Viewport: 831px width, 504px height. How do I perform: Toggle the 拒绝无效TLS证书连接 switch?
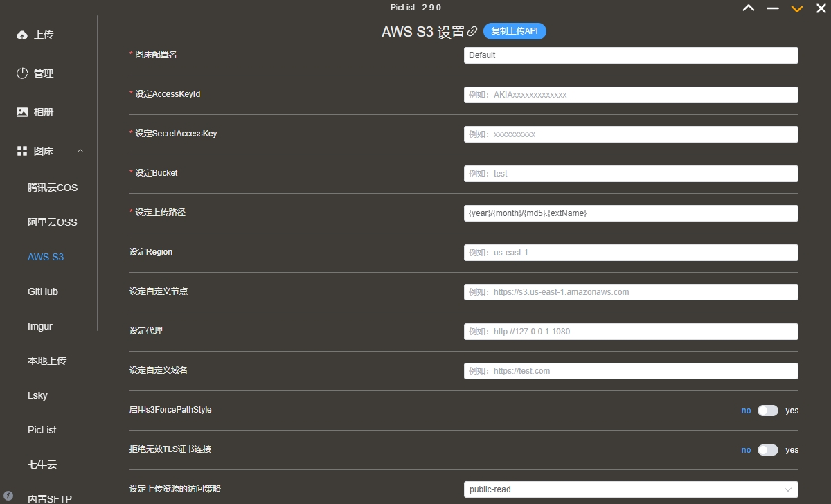tap(768, 450)
